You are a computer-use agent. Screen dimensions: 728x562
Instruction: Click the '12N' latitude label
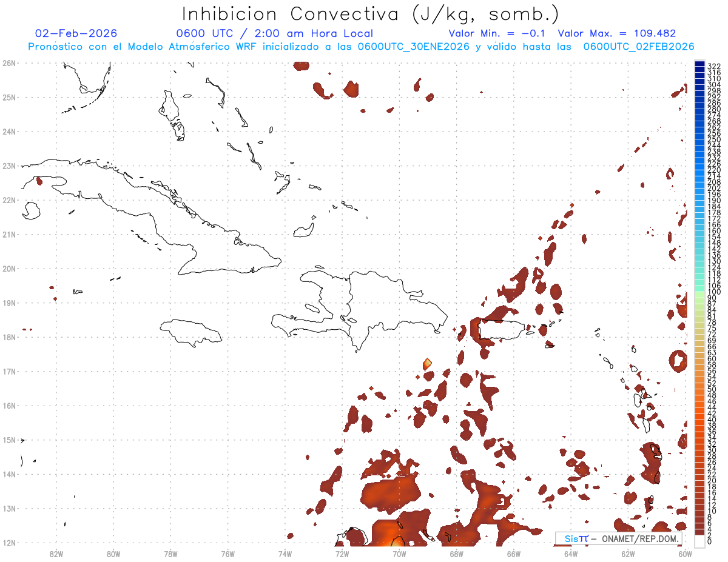(8, 543)
